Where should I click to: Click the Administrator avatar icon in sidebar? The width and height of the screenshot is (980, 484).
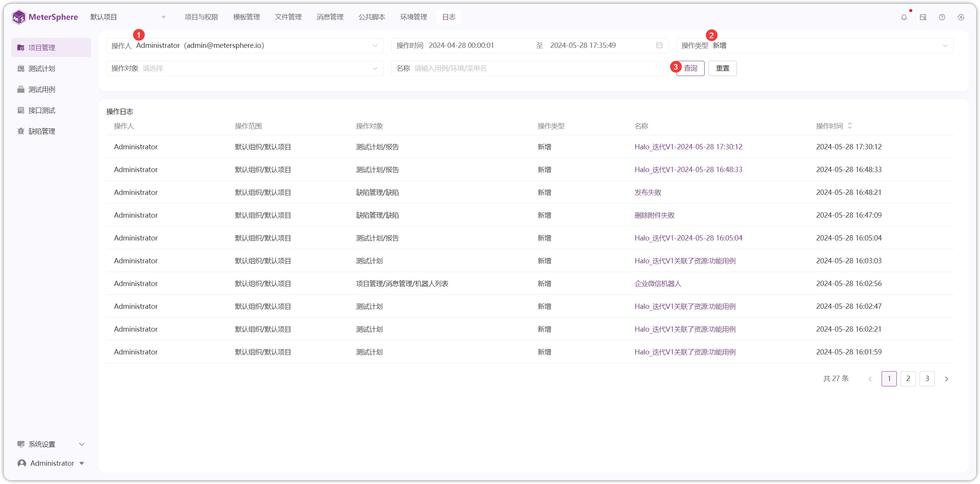(22, 463)
